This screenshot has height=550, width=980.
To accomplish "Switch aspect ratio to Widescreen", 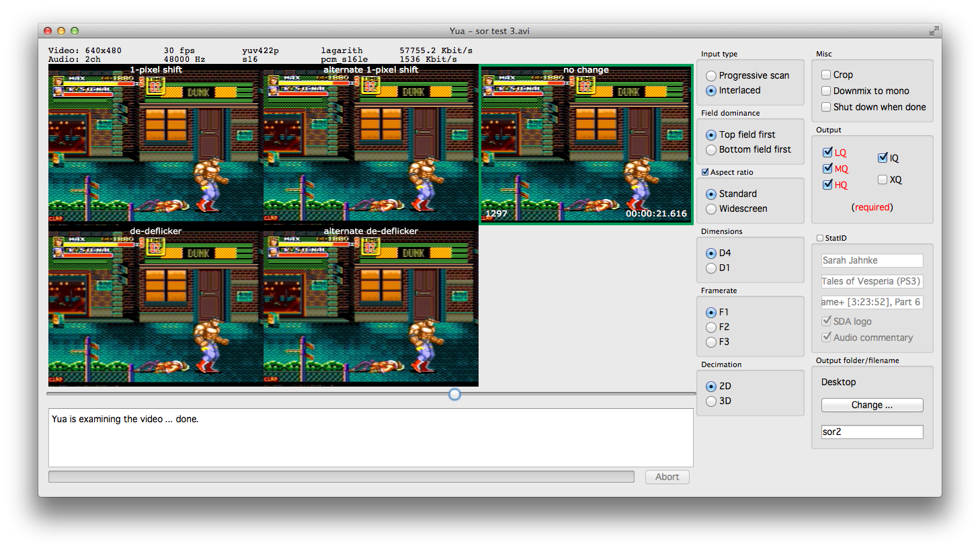I will pyautogui.click(x=711, y=209).
